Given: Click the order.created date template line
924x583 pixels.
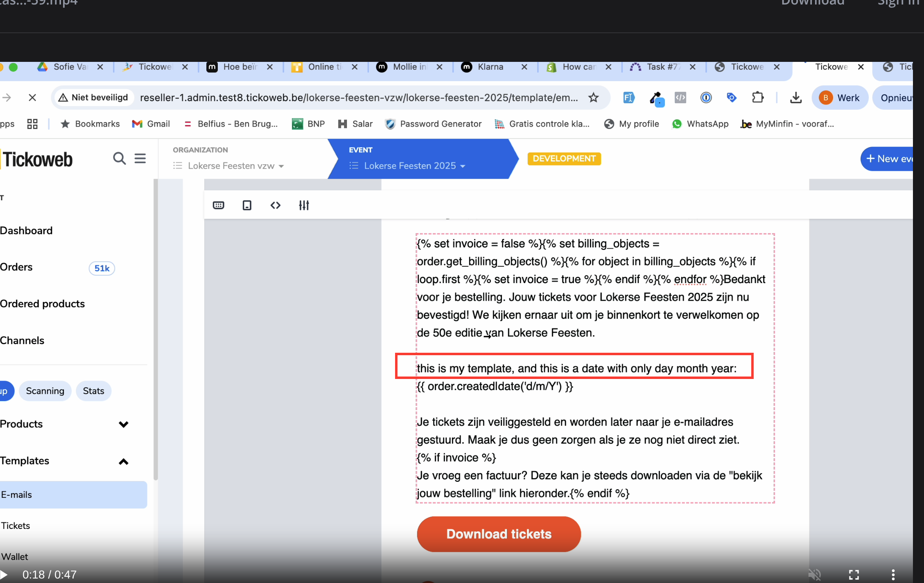Looking at the screenshot, I should coord(495,386).
